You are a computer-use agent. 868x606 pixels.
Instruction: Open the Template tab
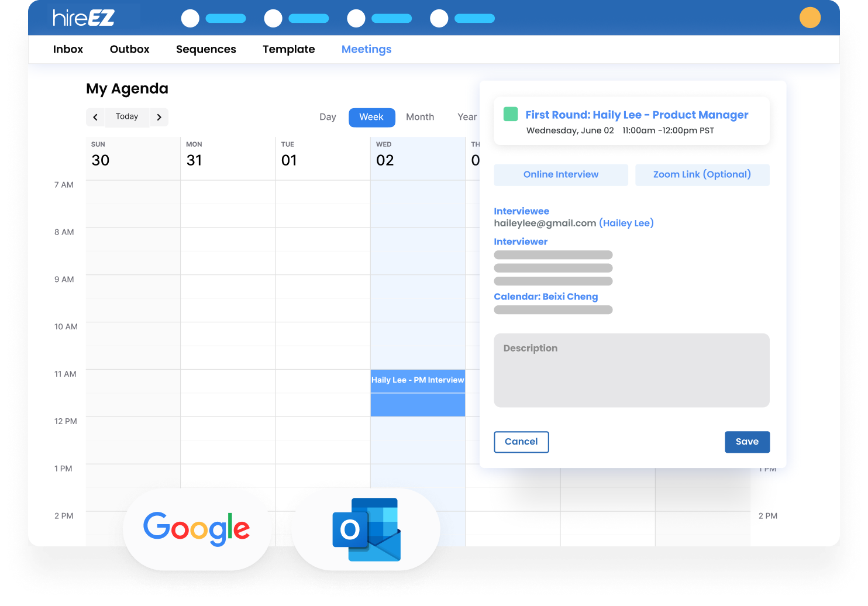coord(289,49)
